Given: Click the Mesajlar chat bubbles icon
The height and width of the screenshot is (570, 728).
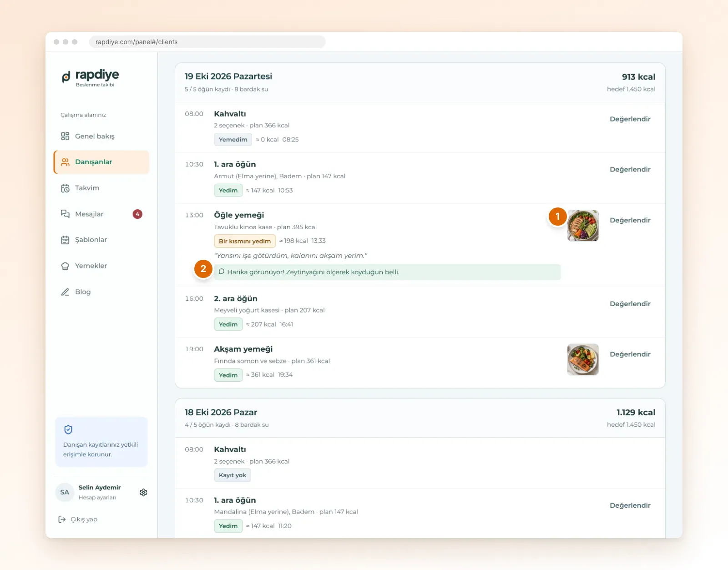Looking at the screenshot, I should (x=65, y=214).
